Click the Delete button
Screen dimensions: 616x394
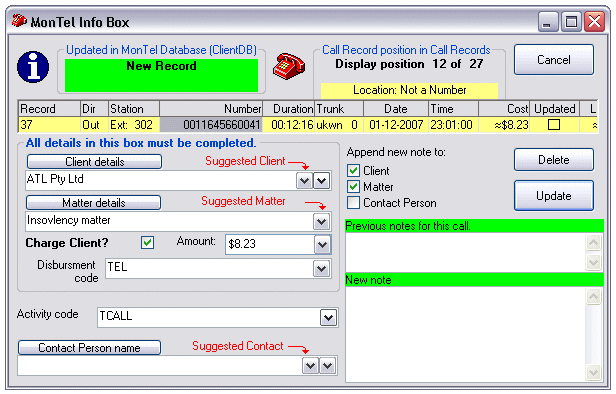(554, 160)
